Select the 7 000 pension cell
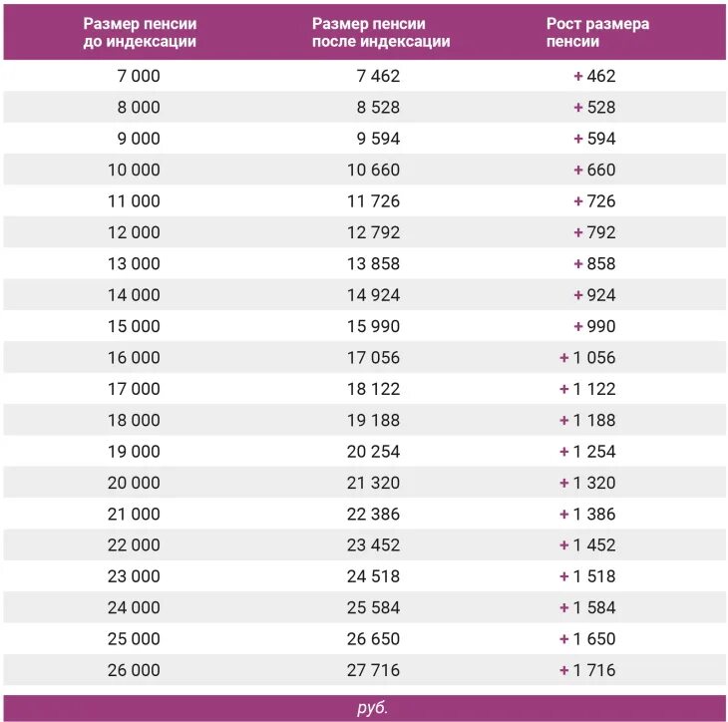Image resolution: width=728 pixels, height=722 pixels. pos(138,76)
